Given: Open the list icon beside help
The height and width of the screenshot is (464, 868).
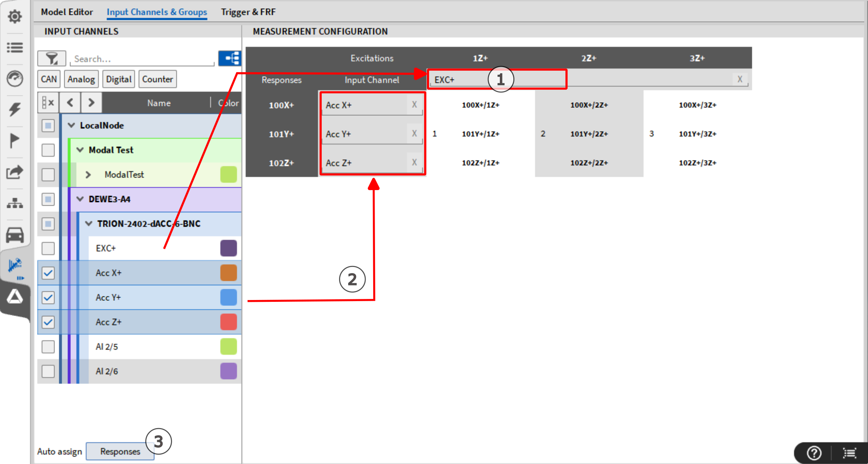Looking at the screenshot, I should pos(849,453).
